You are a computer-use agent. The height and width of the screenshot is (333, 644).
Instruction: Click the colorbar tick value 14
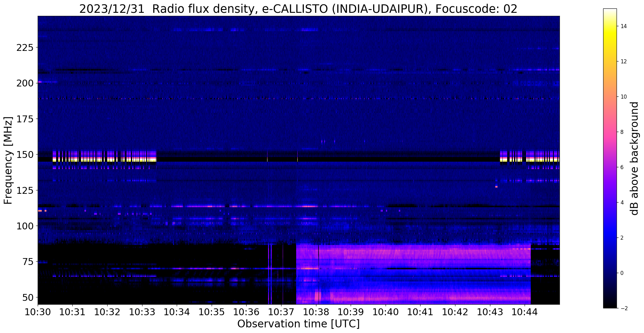[624, 26]
